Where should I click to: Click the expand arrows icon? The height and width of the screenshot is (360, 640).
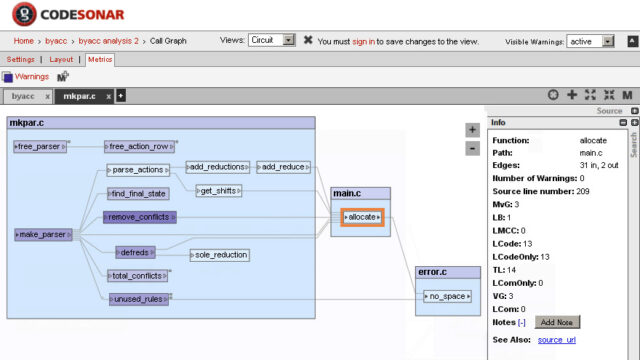(590, 95)
